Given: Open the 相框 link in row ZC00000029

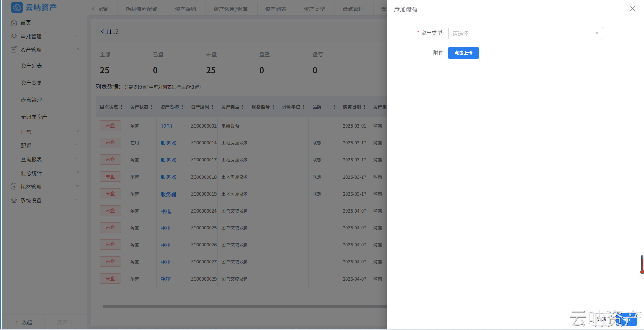Looking at the screenshot, I should [166, 279].
